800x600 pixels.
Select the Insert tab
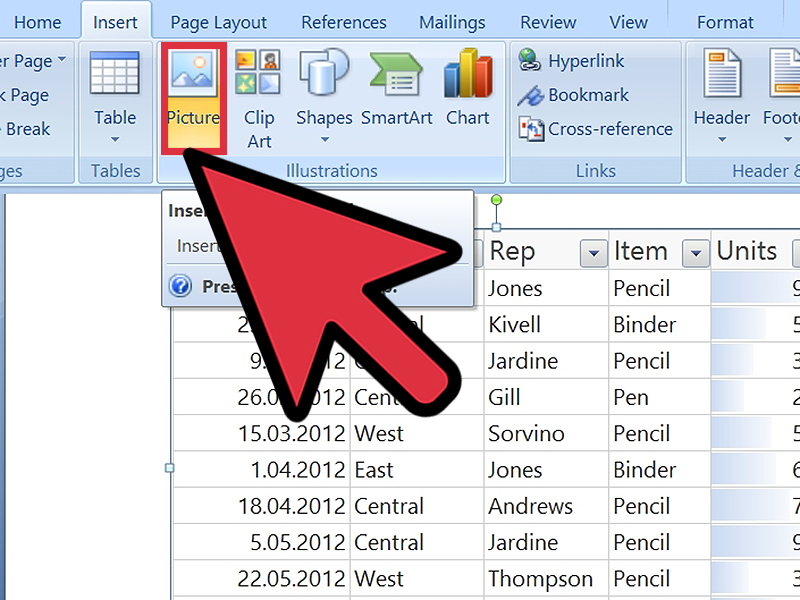[115, 22]
